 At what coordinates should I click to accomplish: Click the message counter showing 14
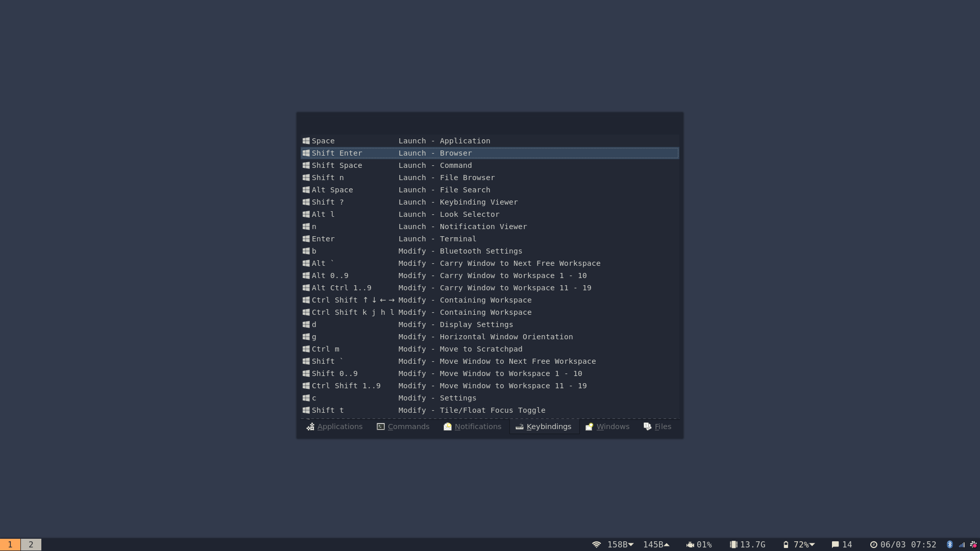842,544
